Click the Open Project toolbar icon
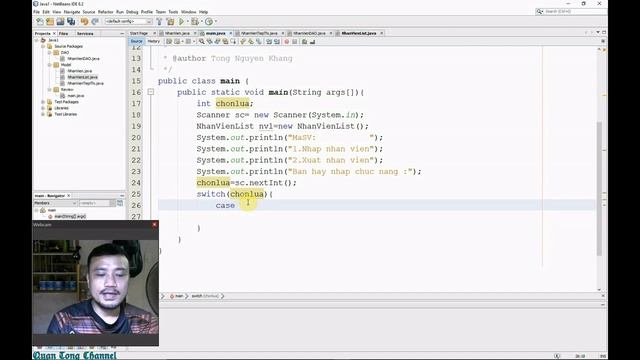 60,22
